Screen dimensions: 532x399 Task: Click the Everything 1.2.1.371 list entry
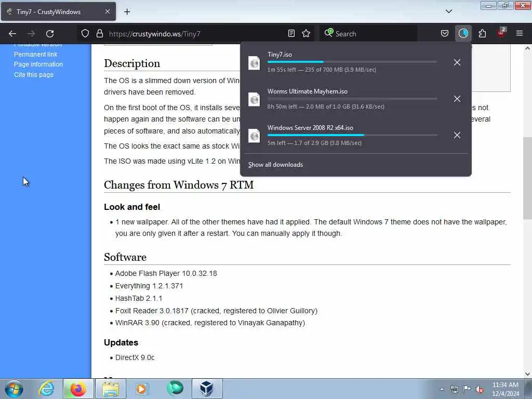[149, 286]
